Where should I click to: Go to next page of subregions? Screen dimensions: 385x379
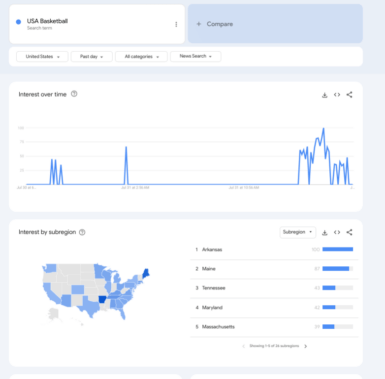[306, 346]
